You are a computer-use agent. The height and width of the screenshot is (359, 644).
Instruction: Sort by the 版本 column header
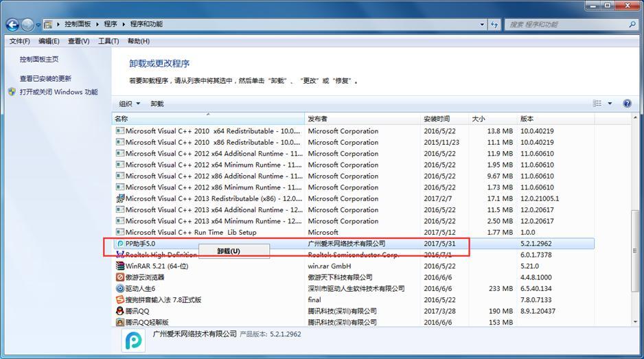(x=555, y=118)
